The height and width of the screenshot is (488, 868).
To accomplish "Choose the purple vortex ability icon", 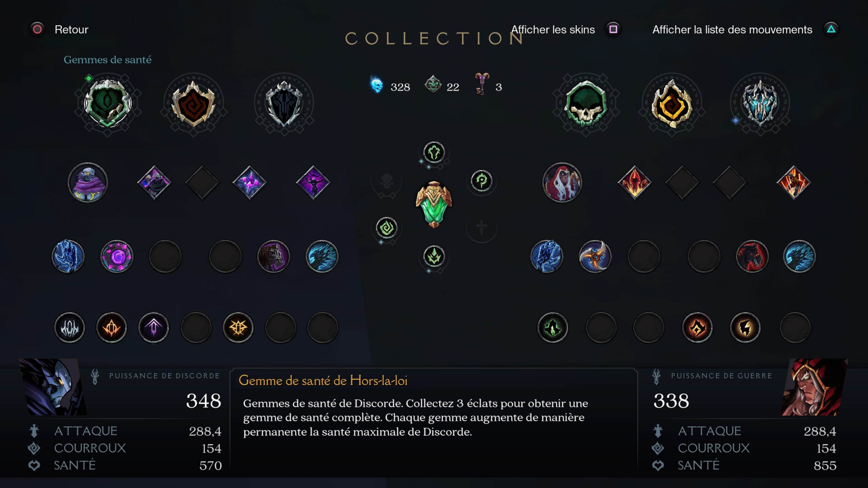I will coord(117,257).
